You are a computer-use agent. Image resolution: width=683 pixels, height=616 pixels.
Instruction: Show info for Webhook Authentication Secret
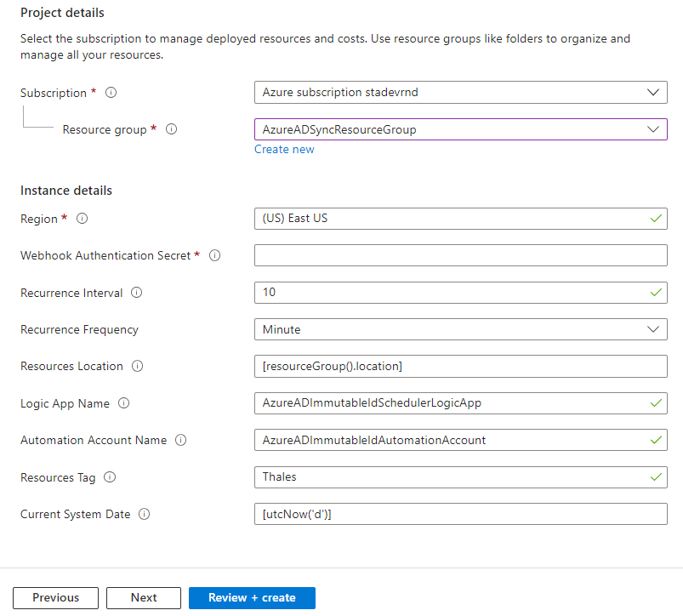[214, 255]
